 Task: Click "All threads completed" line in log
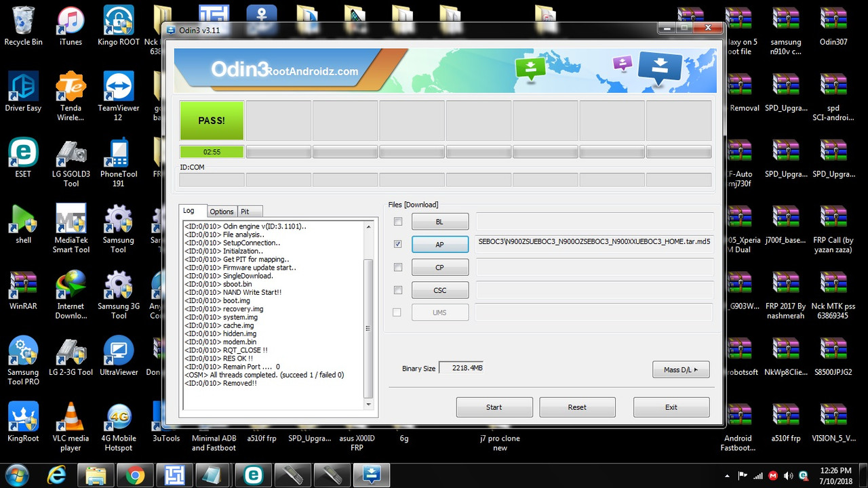point(264,375)
